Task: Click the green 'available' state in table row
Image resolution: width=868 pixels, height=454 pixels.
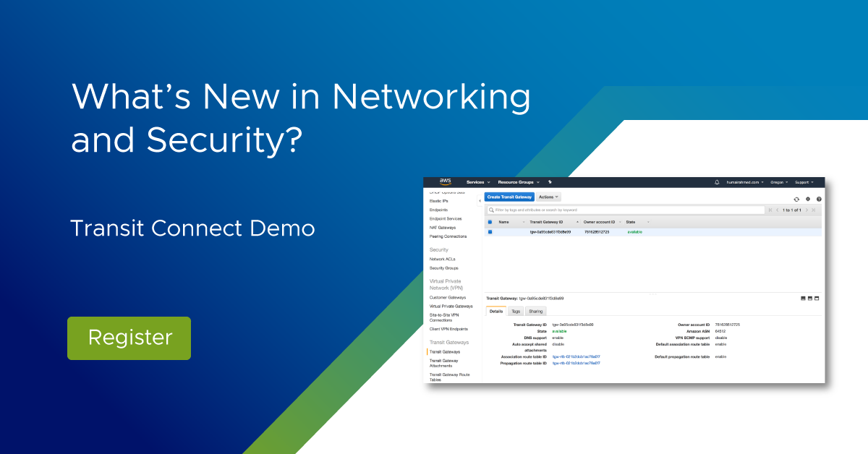Action: (x=634, y=232)
